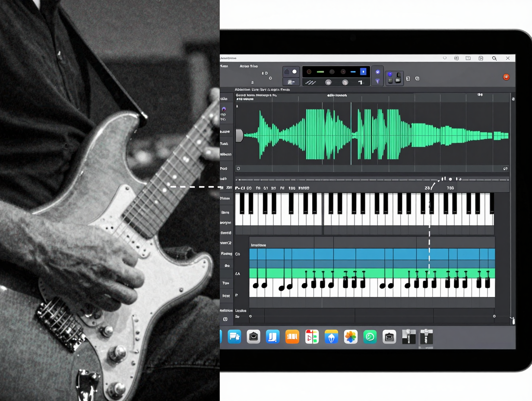
Task: Open the green chat bubble app in dock
Action: click(370, 337)
